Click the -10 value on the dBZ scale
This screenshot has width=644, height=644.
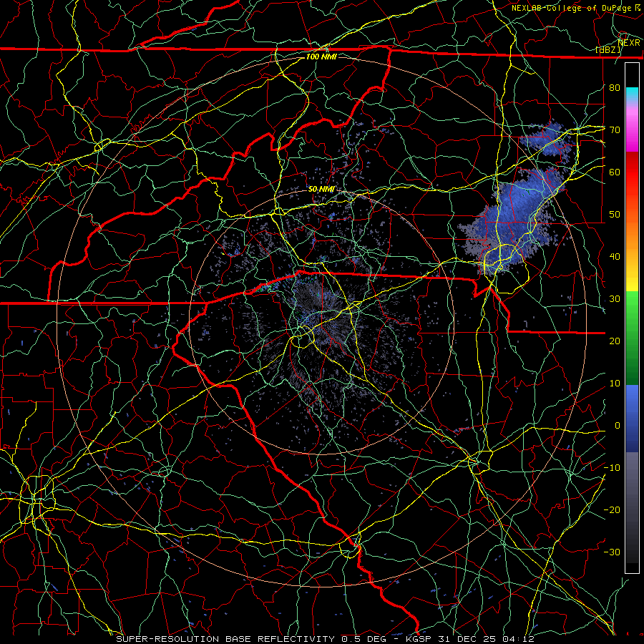(612, 468)
